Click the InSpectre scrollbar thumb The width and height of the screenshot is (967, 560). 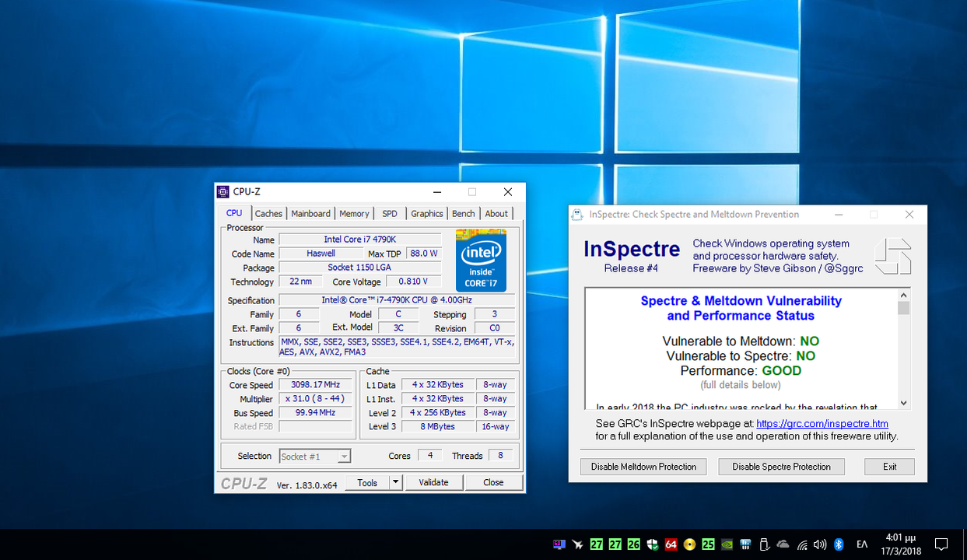point(903,308)
